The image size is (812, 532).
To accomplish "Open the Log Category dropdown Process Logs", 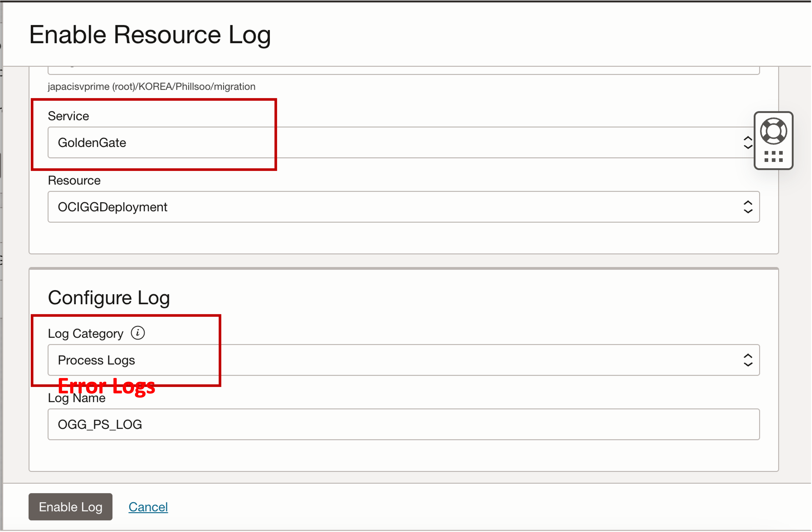I will click(x=404, y=360).
